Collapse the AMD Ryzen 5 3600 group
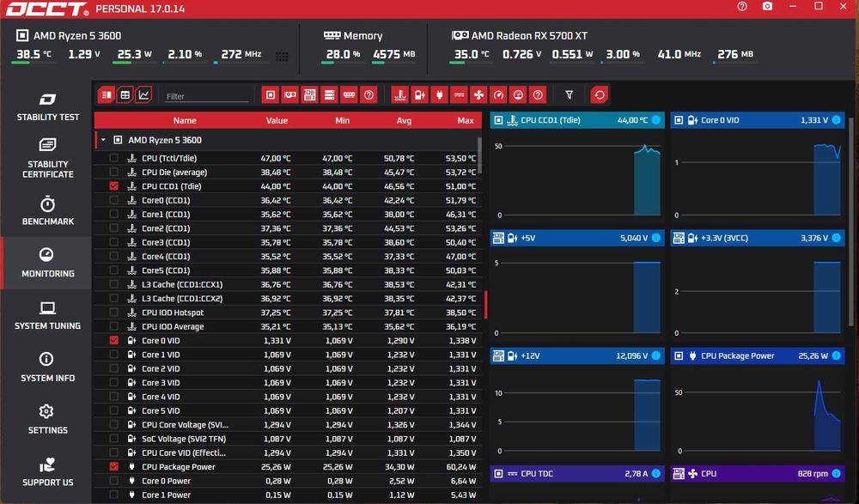The height and width of the screenshot is (504, 859). (x=103, y=140)
